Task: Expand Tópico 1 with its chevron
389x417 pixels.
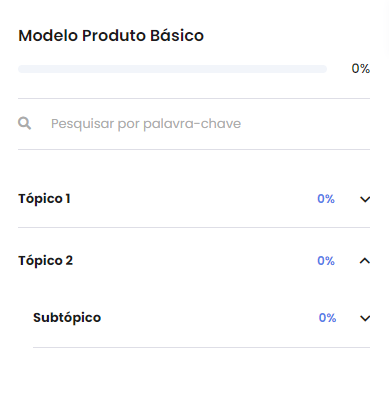Action: tap(365, 199)
